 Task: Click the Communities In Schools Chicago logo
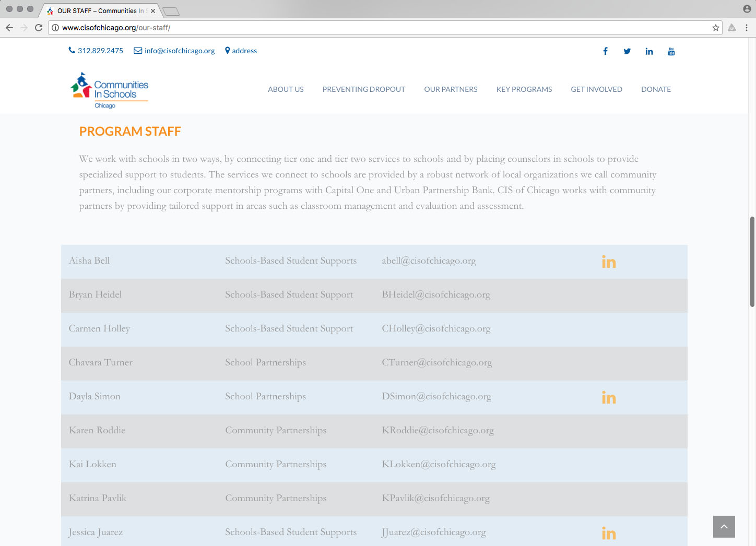[x=110, y=91]
